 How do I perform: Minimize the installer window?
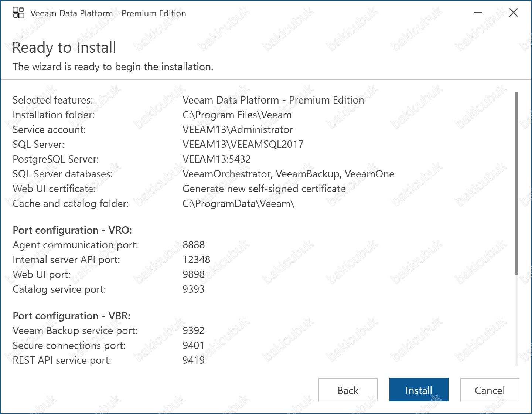point(478,13)
